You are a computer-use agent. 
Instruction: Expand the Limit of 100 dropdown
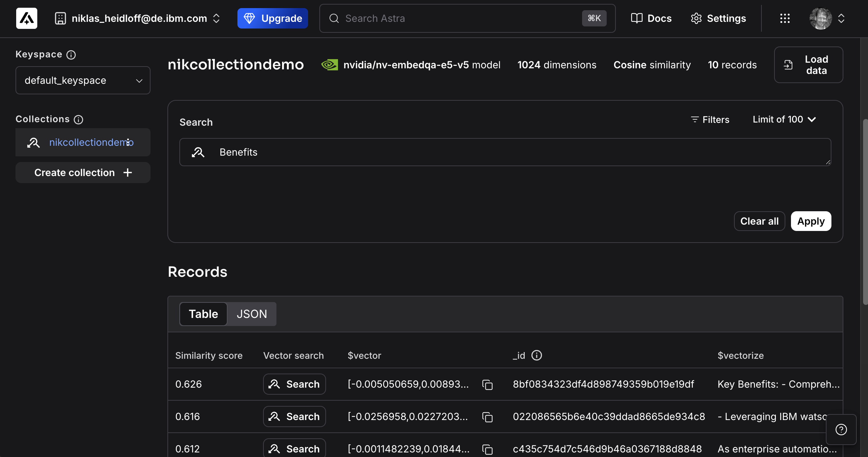(784, 120)
